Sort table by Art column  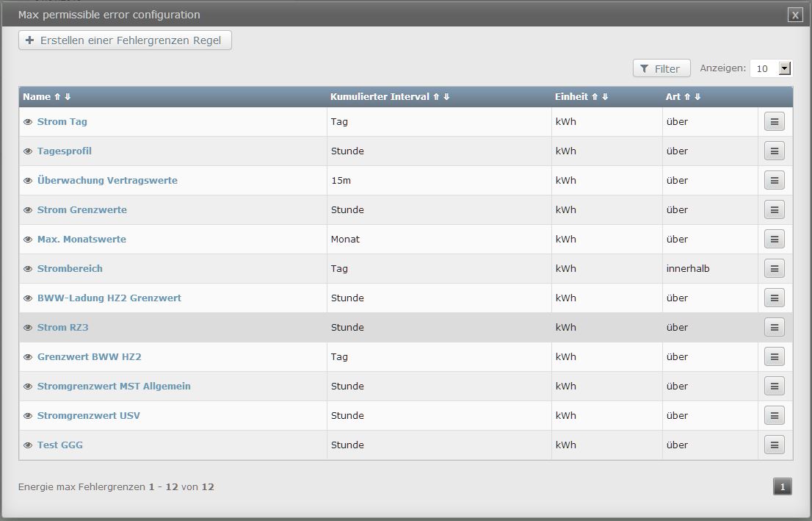[683, 96]
